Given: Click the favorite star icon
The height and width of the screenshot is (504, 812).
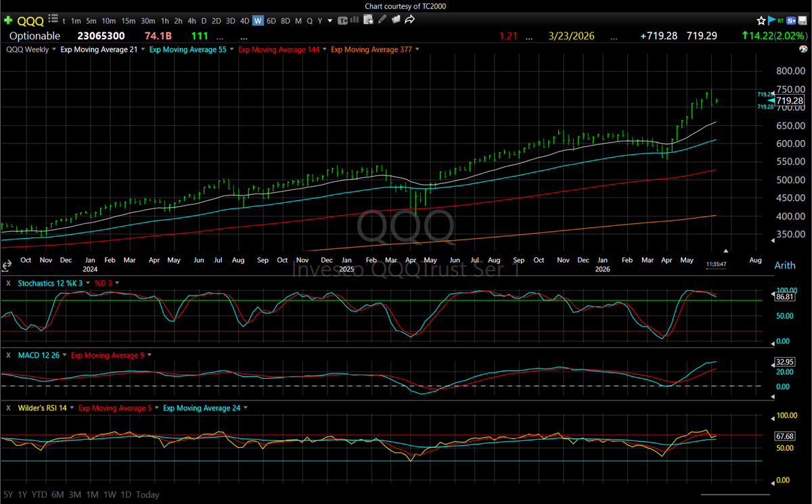Looking at the screenshot, I should (x=762, y=21).
